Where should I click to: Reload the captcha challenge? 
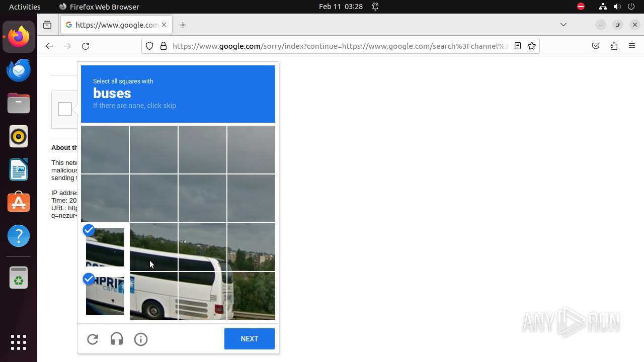[93, 339]
